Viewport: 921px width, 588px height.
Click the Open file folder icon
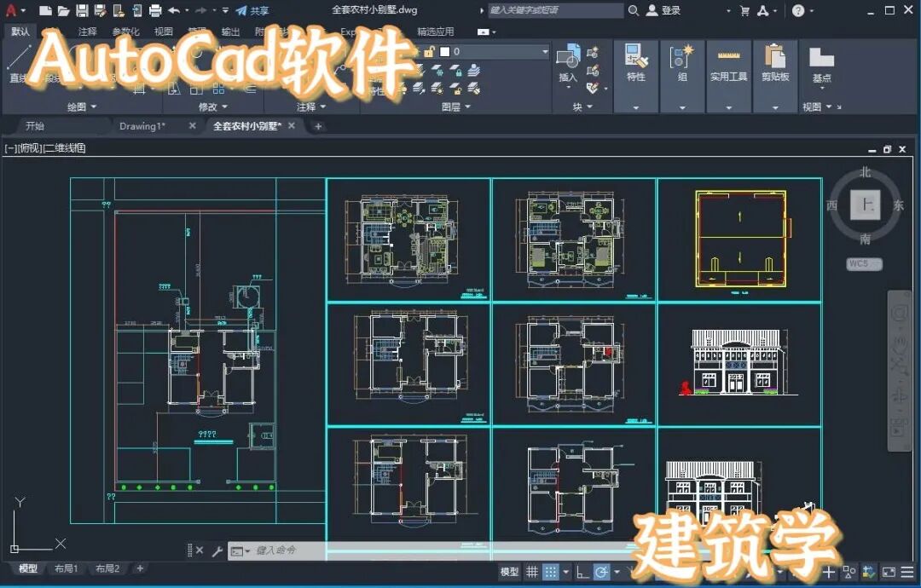63,10
